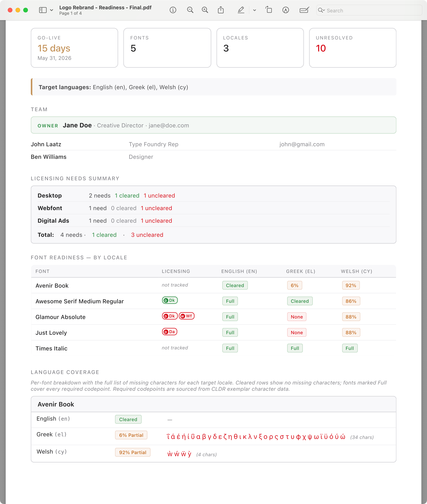Open the Share menu icon

click(x=221, y=10)
